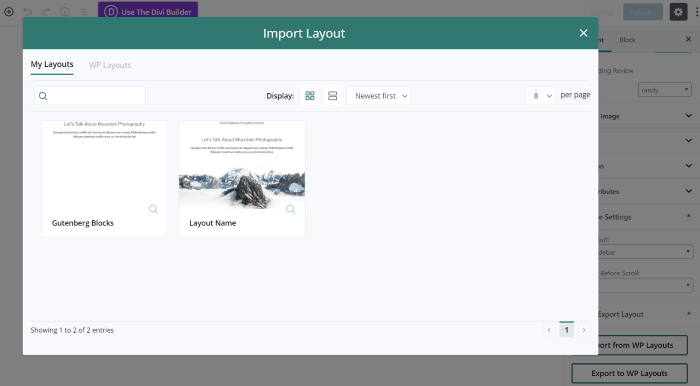This screenshot has height=386, width=700.
Task: Click the Preview button
Action: click(x=602, y=12)
